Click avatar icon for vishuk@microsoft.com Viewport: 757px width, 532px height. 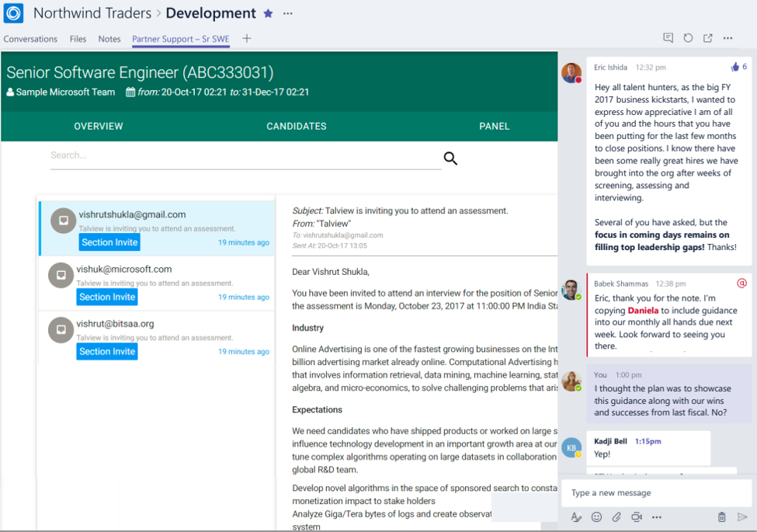tap(61, 275)
